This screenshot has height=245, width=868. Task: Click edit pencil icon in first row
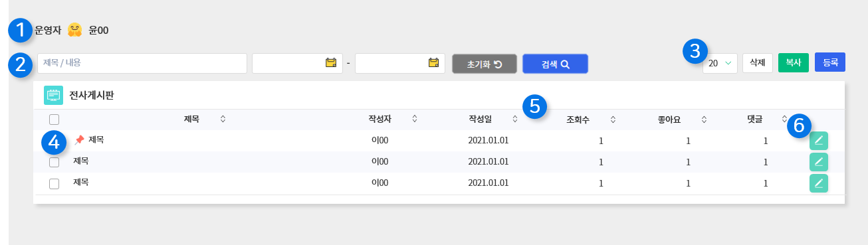pyautogui.click(x=819, y=141)
